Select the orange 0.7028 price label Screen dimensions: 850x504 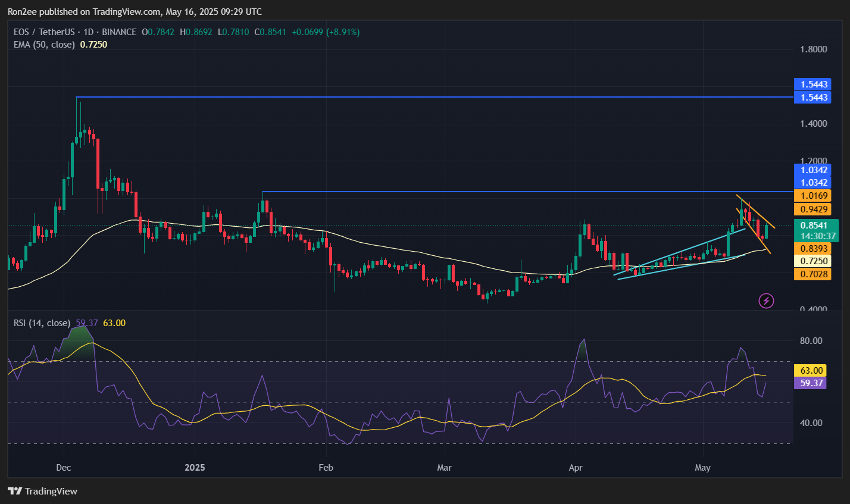pyautogui.click(x=812, y=274)
